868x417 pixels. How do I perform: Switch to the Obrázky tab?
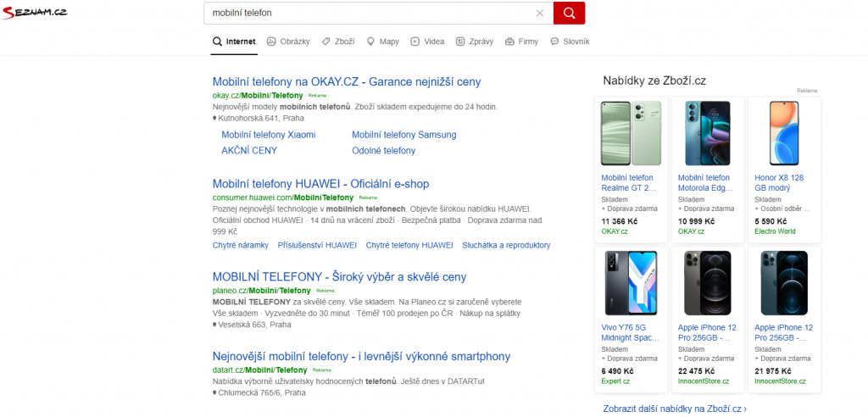(x=288, y=42)
